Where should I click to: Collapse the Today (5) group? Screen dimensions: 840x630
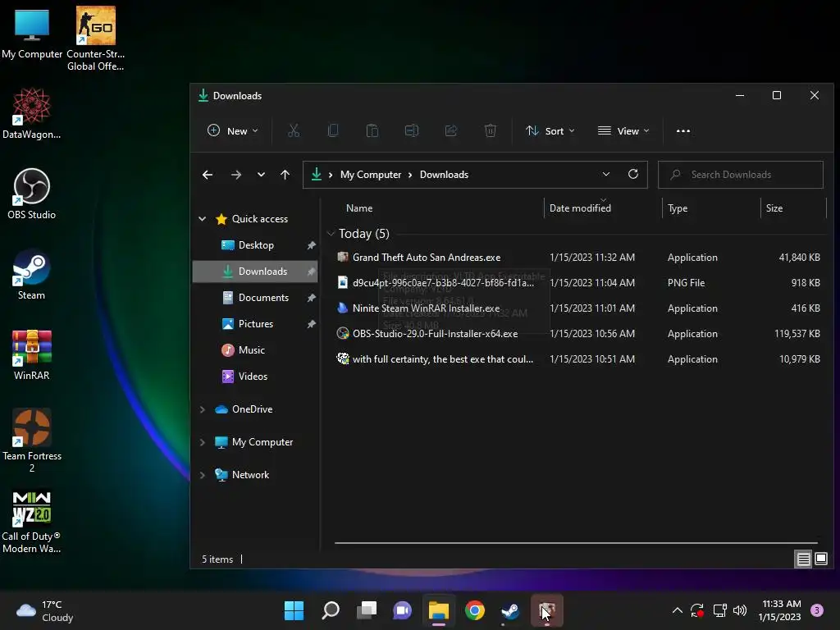point(331,234)
